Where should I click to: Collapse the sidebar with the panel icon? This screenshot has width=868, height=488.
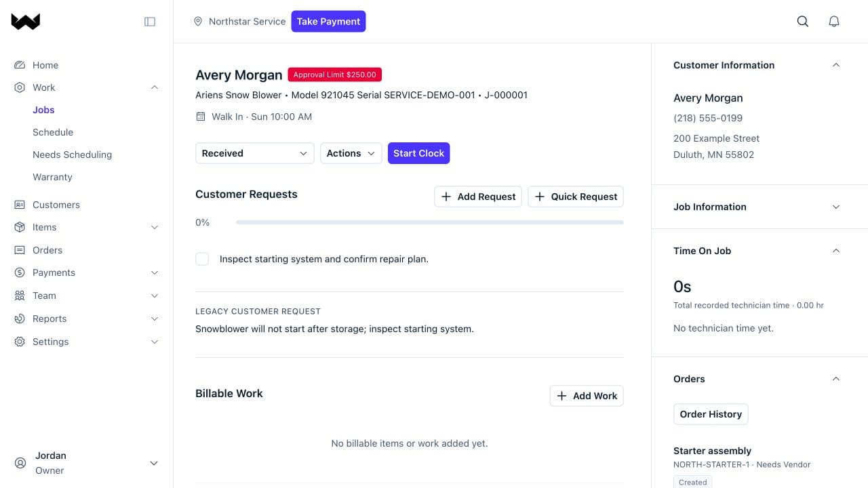(150, 22)
